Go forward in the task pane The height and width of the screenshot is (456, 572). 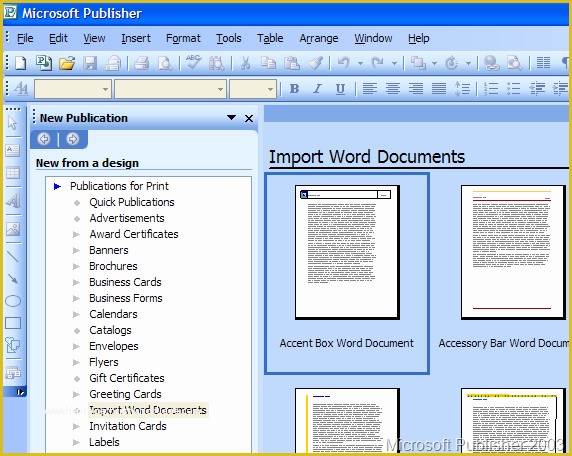73,139
